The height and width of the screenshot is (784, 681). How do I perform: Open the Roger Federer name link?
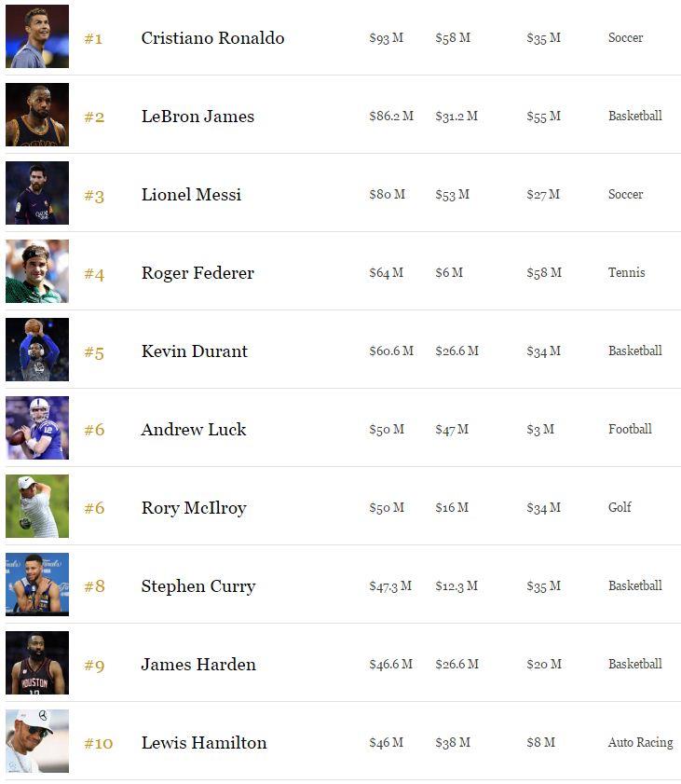coord(197,273)
